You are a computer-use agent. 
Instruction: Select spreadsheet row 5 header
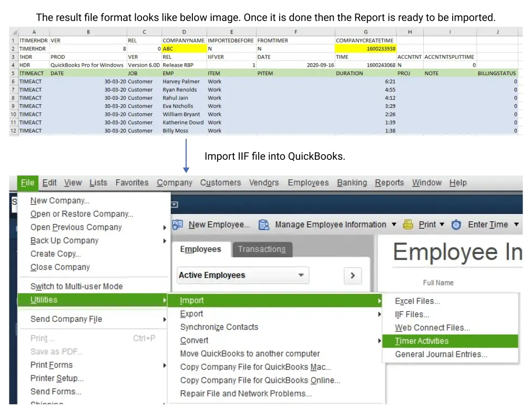click(14, 74)
